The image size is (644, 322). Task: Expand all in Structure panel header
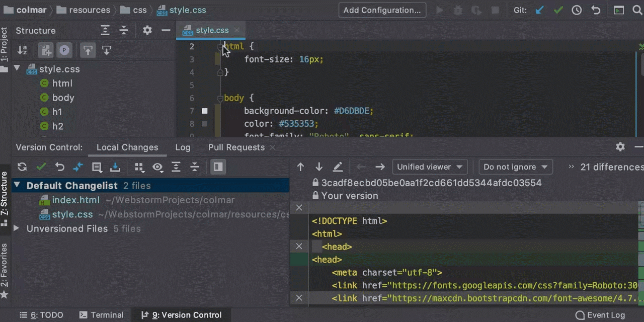click(x=105, y=30)
